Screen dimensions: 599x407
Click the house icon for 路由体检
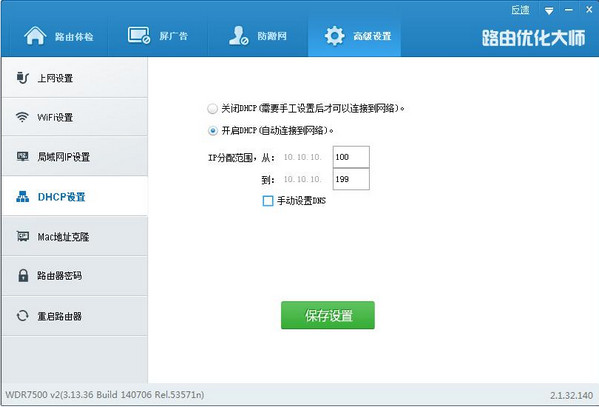(35, 36)
